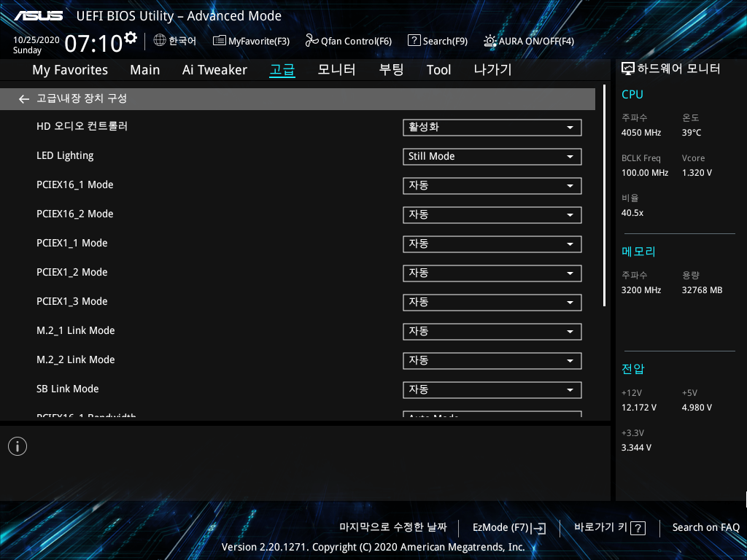Viewport: 747px width, 560px height.
Task: Expand the PCIEX16_2 Mode dropdown
Action: coord(492,215)
